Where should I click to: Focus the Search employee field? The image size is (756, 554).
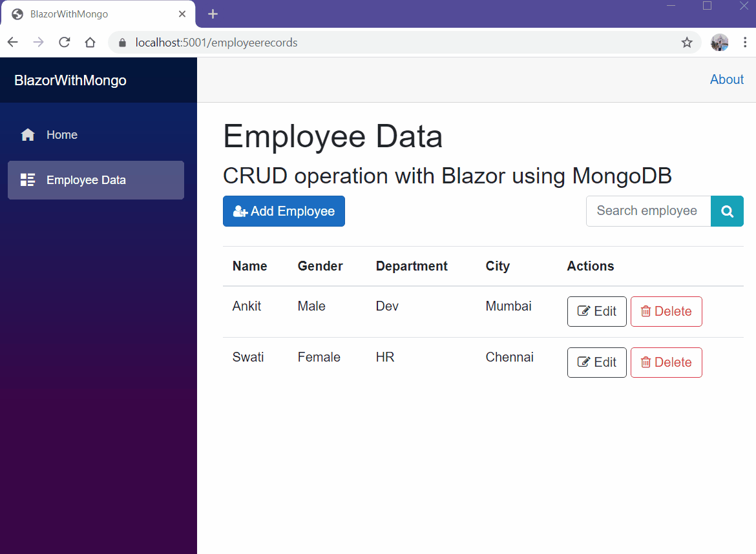tap(649, 211)
